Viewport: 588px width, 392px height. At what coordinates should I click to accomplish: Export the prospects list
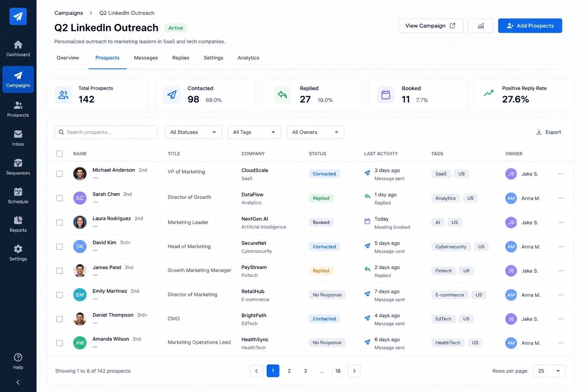click(x=549, y=132)
